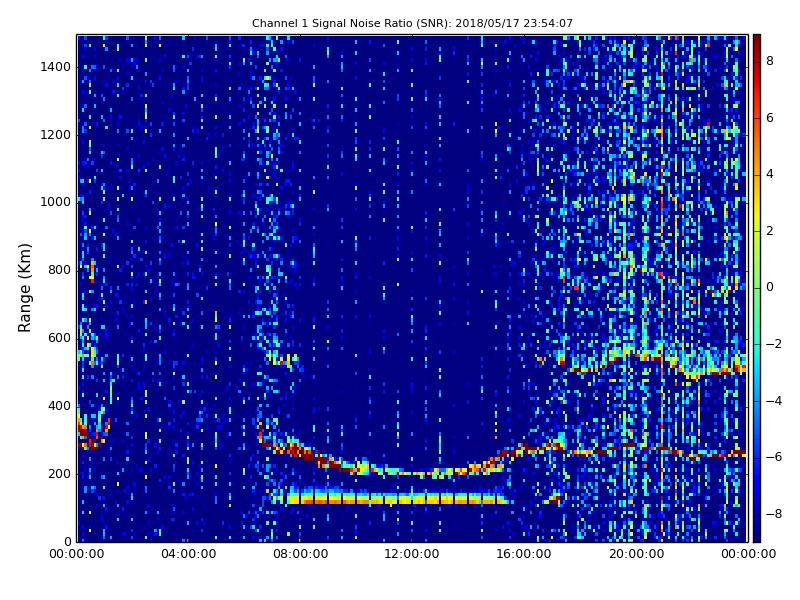
Task: Click the colorbar value 4 label
Action: 770,174
